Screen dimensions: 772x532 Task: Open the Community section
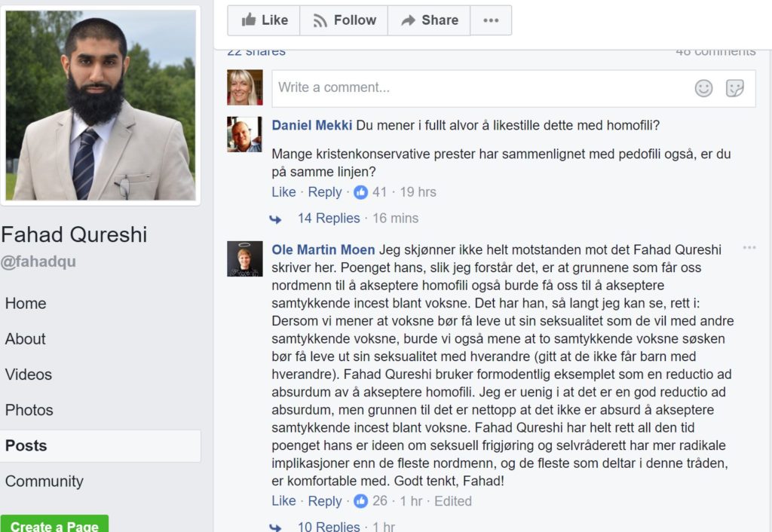[44, 481]
